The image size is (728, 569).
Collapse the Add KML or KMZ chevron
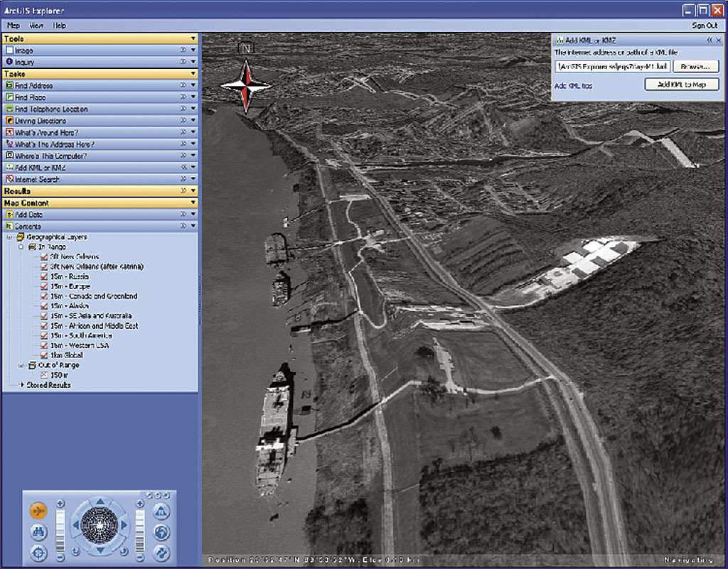(x=183, y=167)
